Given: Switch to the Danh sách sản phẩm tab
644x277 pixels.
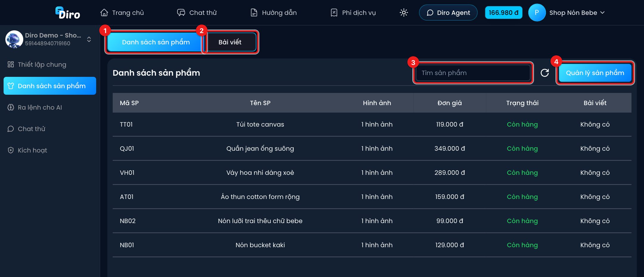Looking at the screenshot, I should click(156, 42).
